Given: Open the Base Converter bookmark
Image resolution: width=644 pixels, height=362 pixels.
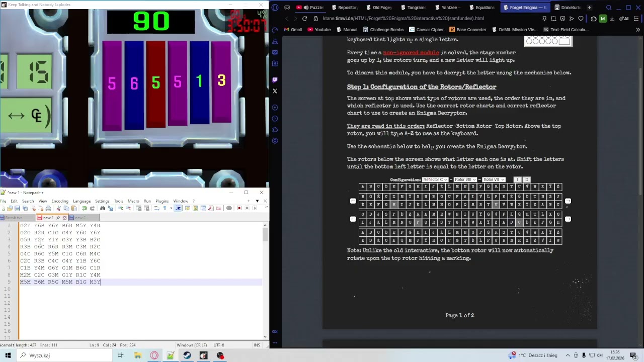Looking at the screenshot, I should tap(467, 30).
